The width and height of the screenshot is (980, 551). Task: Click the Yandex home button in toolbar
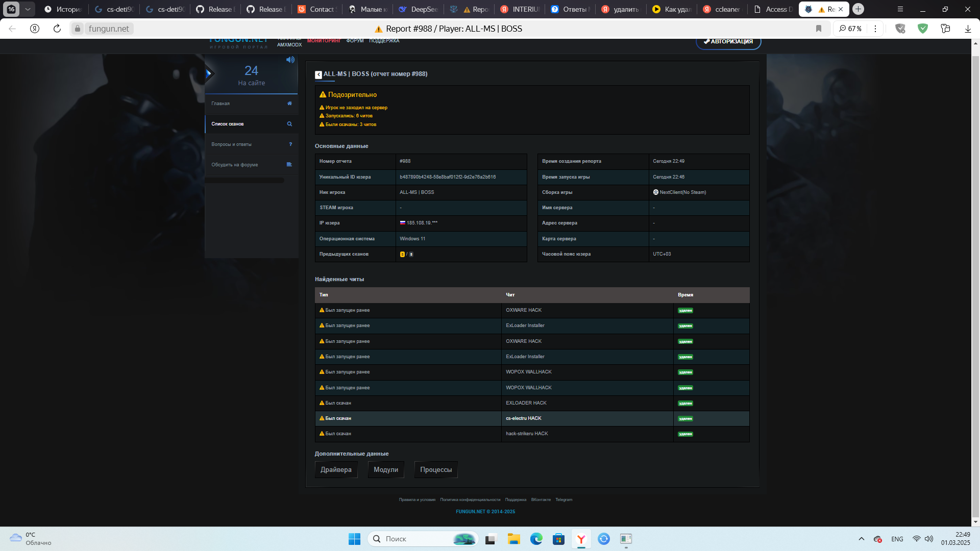point(35,29)
